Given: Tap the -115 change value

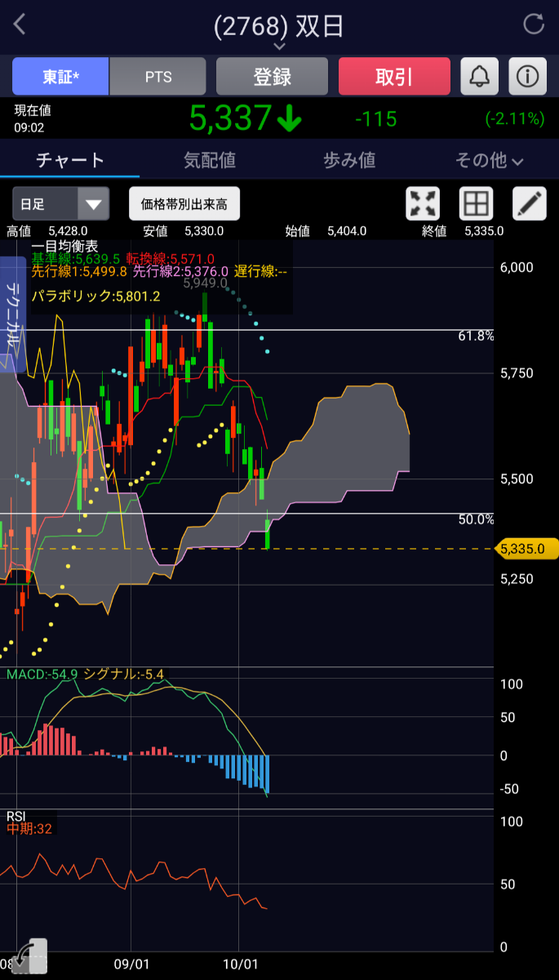Looking at the screenshot, I should (x=376, y=119).
